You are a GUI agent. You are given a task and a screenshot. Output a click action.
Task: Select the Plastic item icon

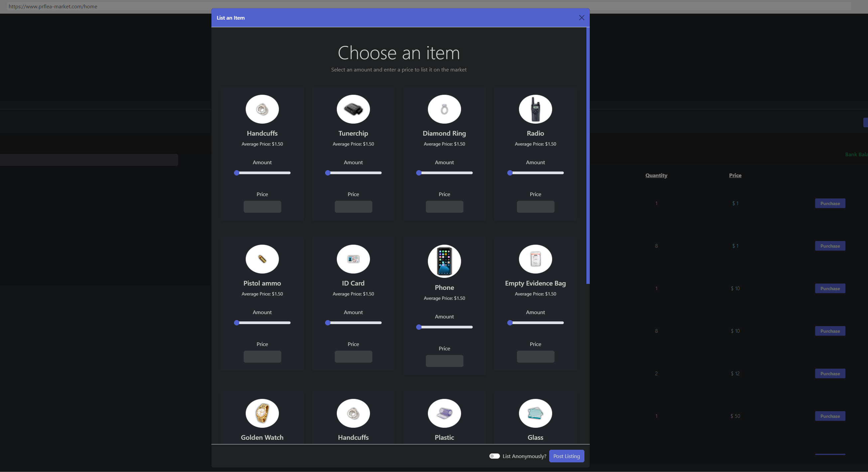click(444, 413)
